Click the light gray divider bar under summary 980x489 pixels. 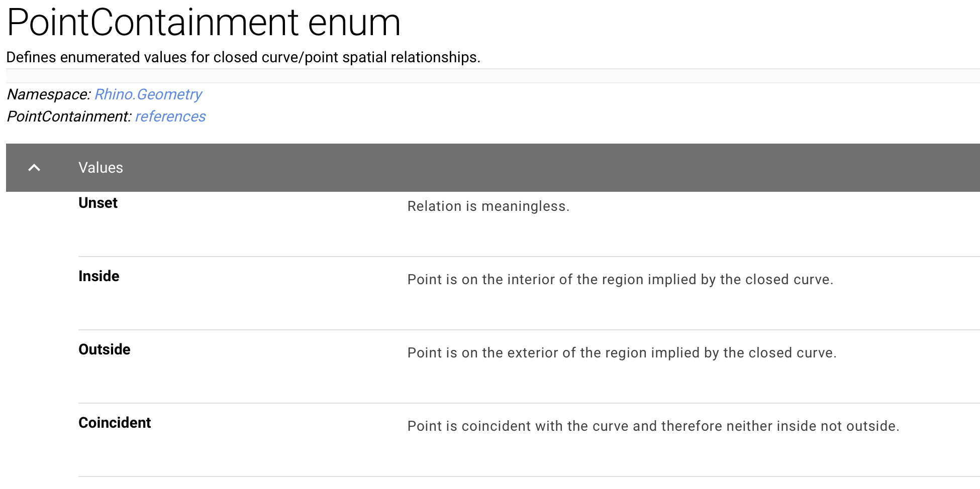(x=493, y=76)
